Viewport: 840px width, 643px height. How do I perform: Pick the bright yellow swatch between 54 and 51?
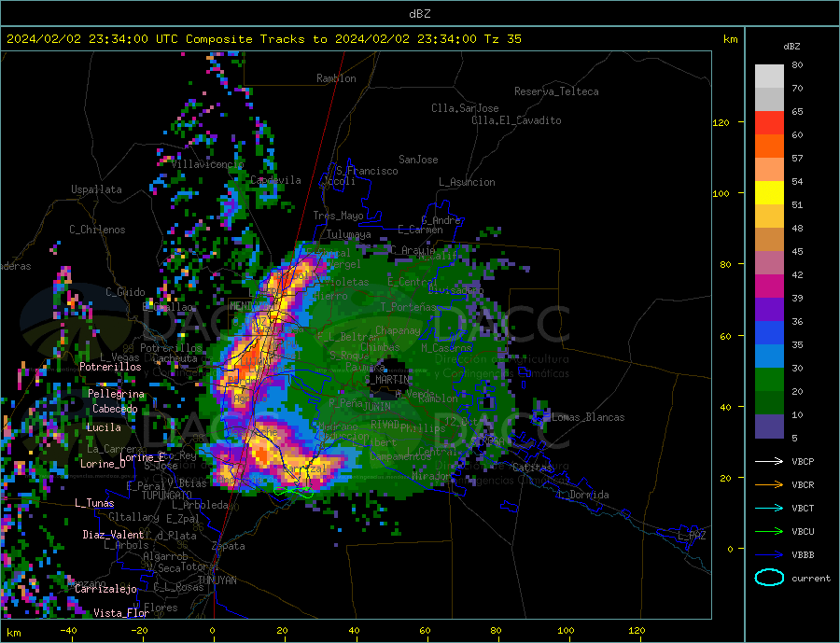(x=769, y=193)
